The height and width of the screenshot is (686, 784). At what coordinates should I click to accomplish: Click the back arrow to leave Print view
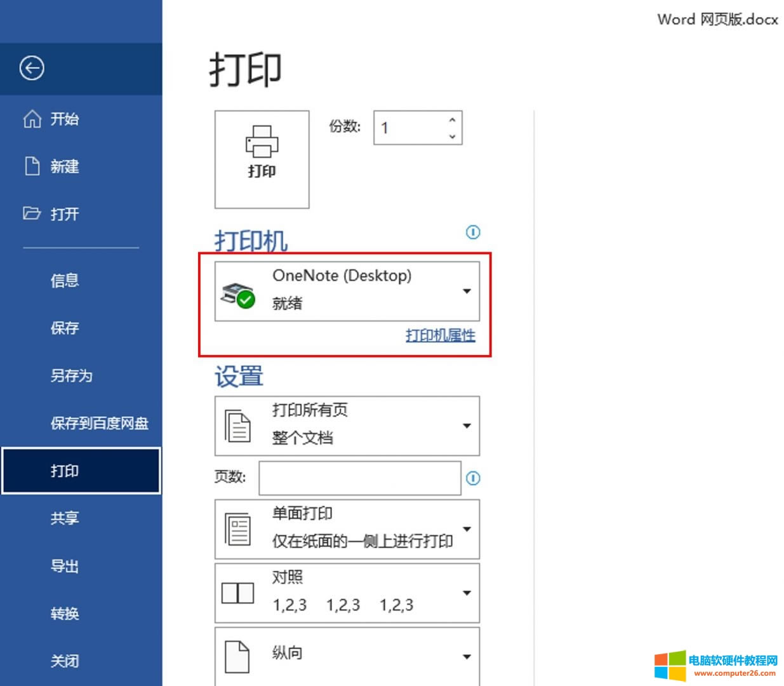click(x=30, y=69)
